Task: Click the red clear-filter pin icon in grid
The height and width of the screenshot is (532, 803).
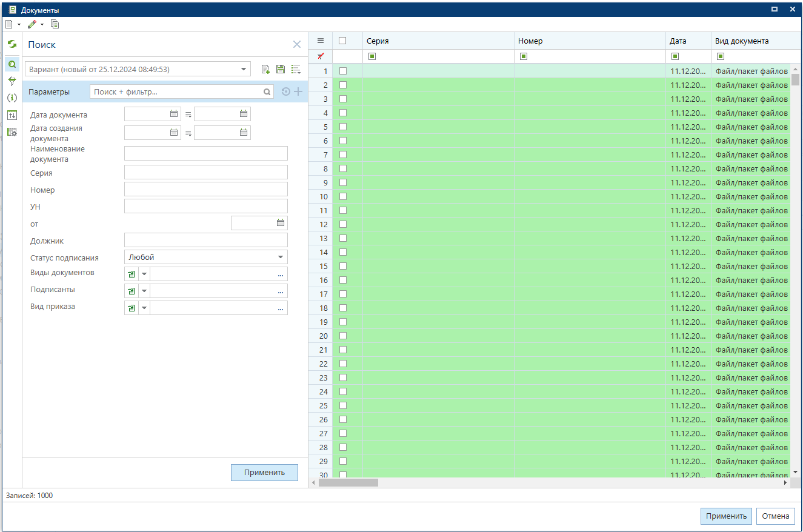Action: tap(321, 56)
